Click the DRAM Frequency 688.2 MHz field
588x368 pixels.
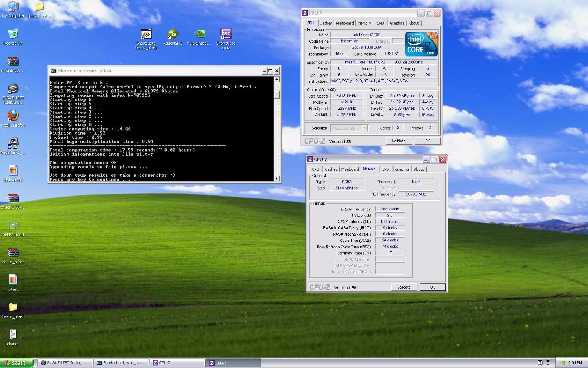pos(390,209)
